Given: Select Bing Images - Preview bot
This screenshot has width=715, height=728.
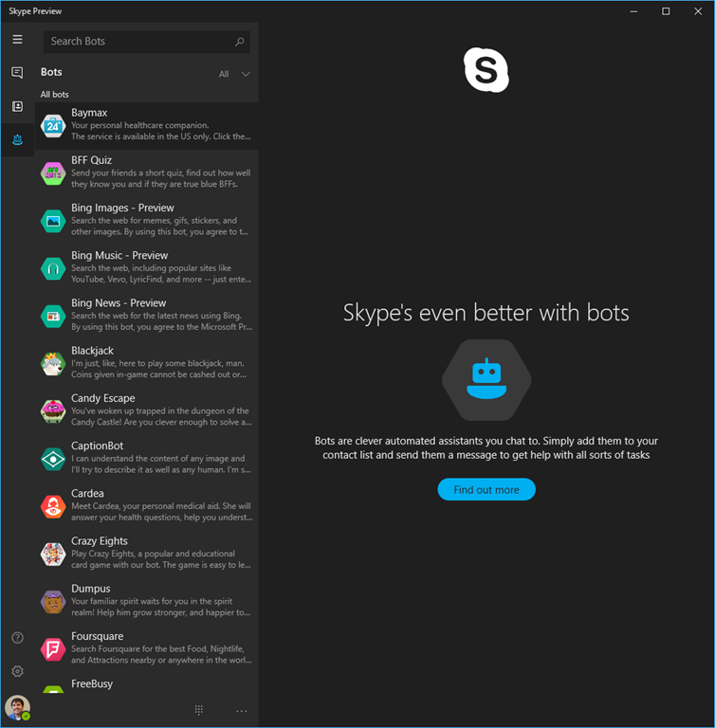Looking at the screenshot, I should [x=147, y=220].
